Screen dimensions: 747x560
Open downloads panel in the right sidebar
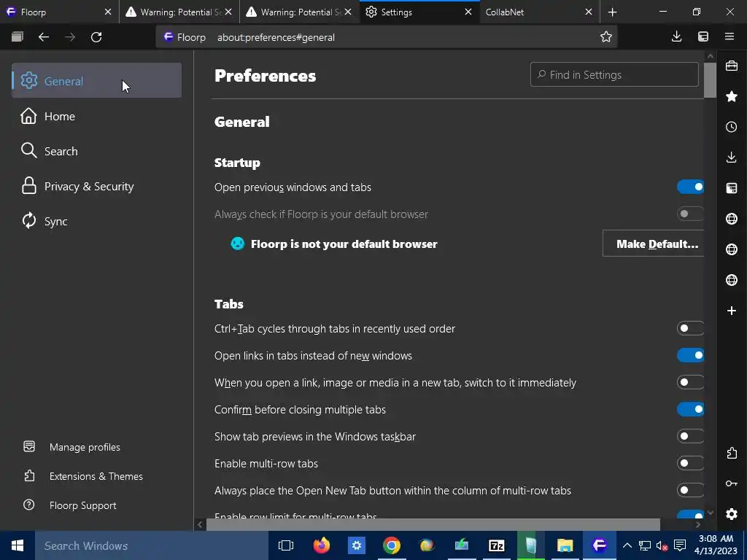click(x=732, y=157)
